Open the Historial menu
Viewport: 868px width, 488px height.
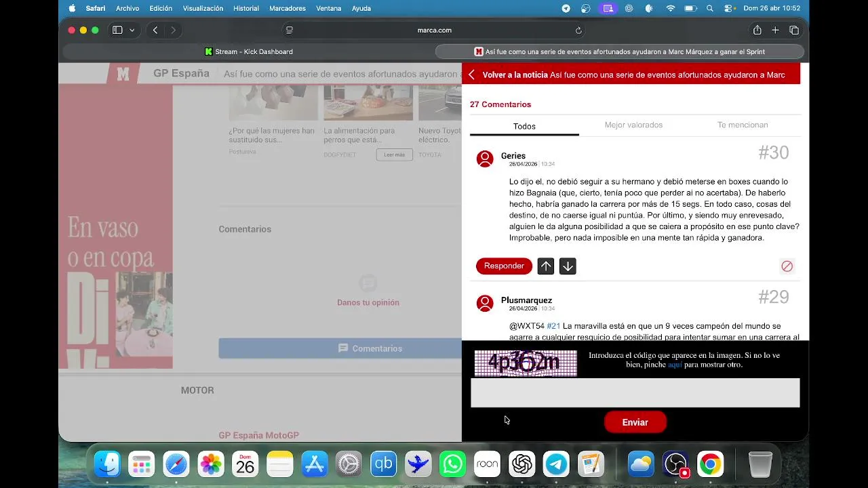245,8
